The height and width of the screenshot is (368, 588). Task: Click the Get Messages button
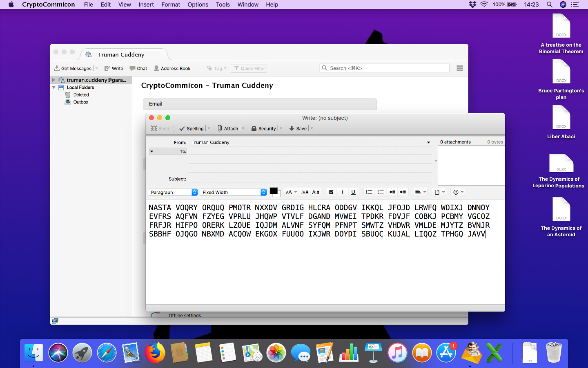(73, 68)
